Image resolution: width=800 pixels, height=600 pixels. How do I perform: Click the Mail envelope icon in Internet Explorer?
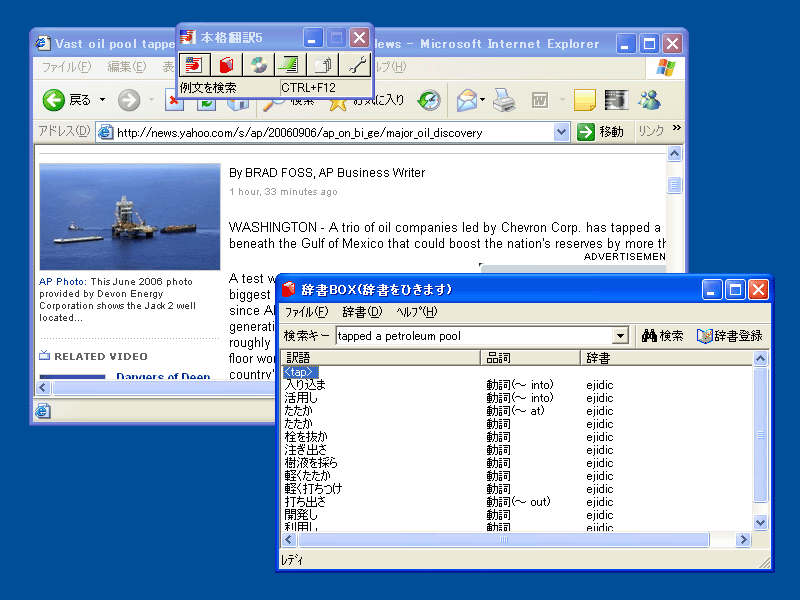(466, 100)
